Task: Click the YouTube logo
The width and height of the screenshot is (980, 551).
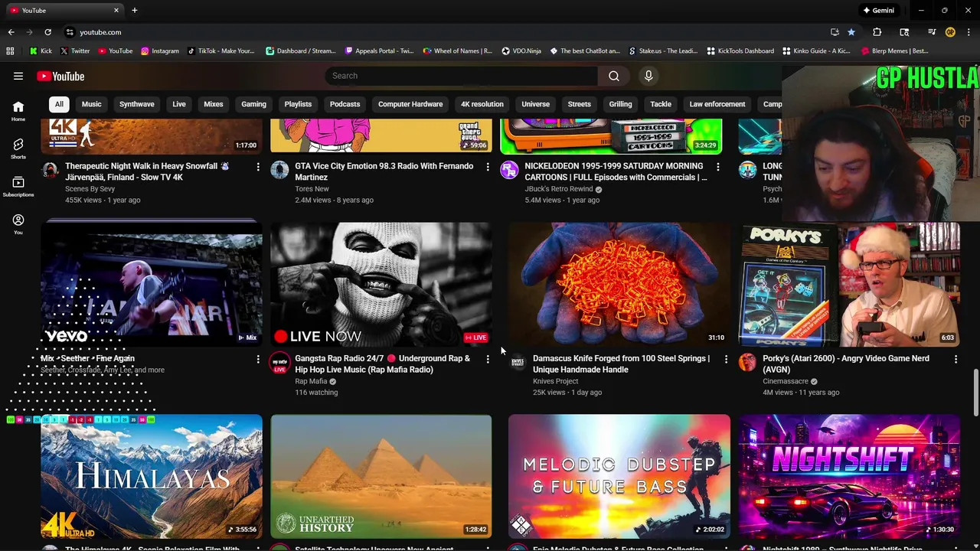Action: pos(60,76)
